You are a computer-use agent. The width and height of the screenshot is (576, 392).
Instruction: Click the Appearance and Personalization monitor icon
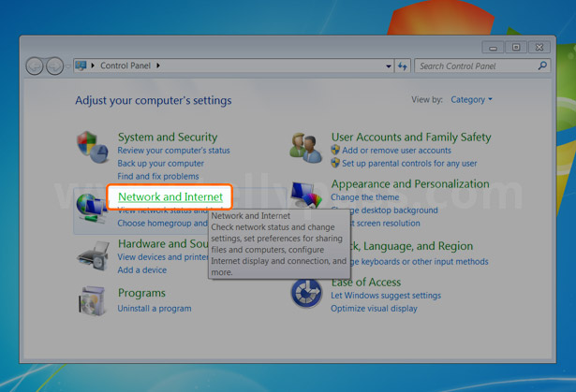click(x=306, y=195)
